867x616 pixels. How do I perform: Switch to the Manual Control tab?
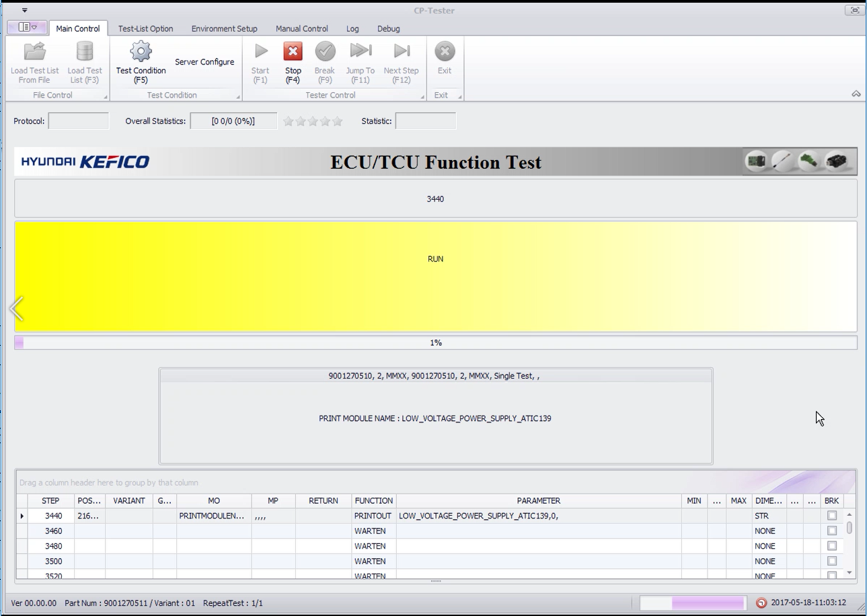tap(302, 28)
